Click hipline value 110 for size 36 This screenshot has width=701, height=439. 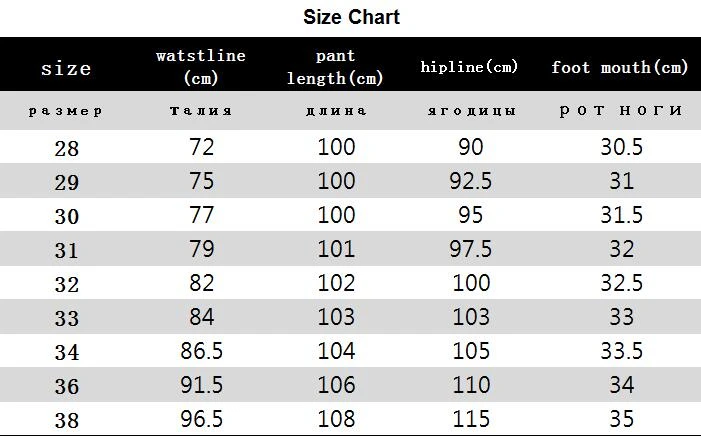point(471,385)
